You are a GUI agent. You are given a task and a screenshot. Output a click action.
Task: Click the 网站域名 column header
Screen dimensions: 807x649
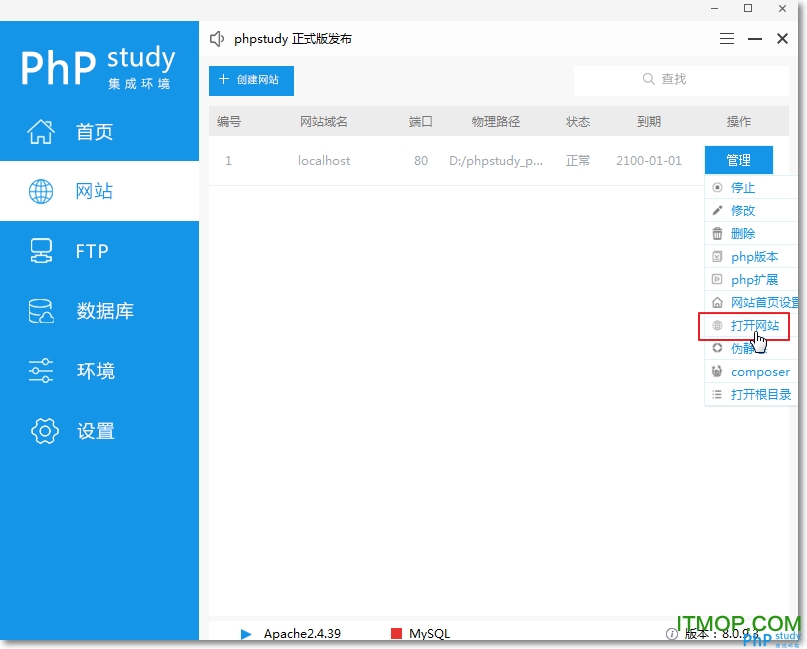pos(324,121)
